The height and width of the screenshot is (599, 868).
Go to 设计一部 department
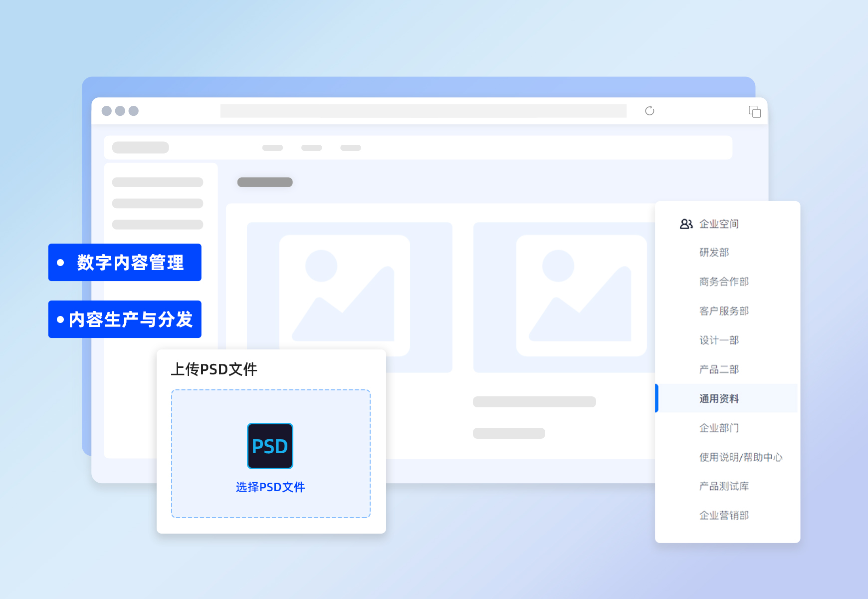coord(719,340)
